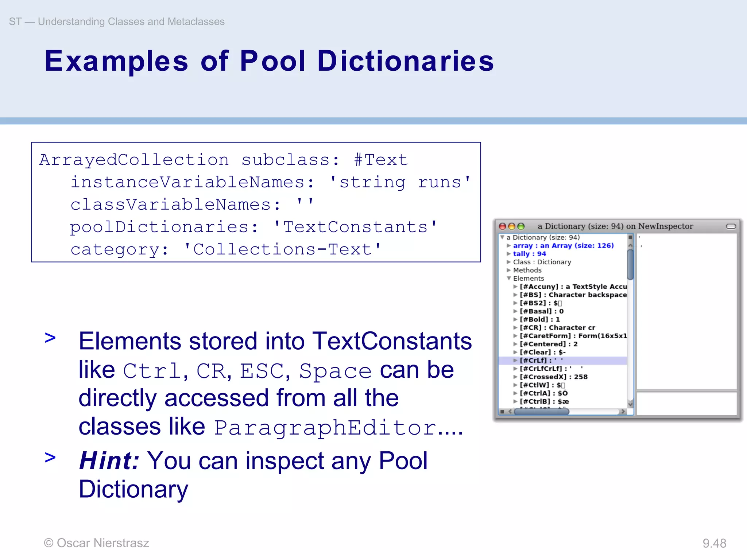Viewport: 747px width, 560px height.
Task: Collapse the Elements node triangle
Action: coord(508,278)
